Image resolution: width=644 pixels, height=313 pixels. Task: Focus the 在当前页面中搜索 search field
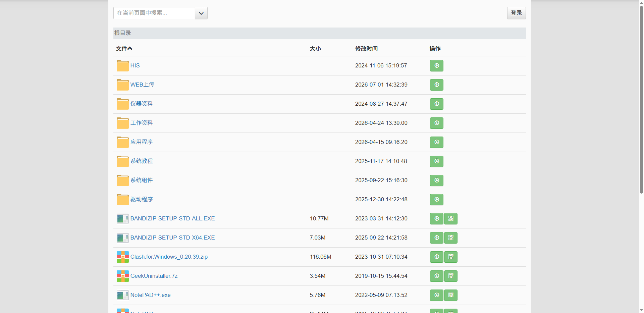click(x=154, y=13)
